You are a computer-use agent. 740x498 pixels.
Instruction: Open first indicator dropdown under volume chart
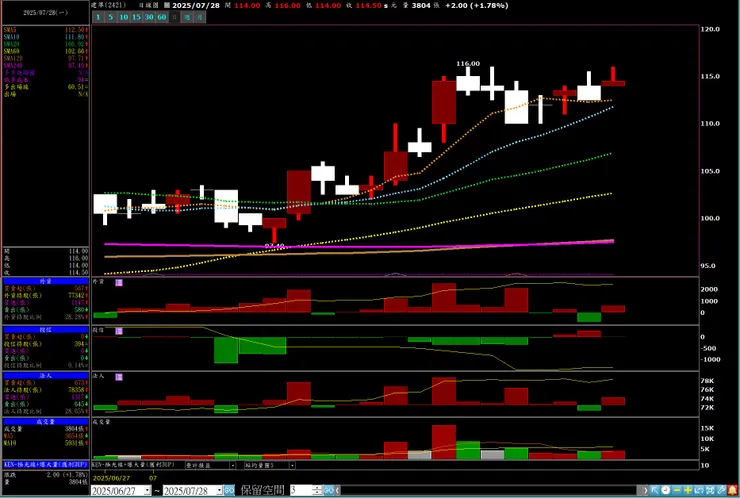pos(232,465)
